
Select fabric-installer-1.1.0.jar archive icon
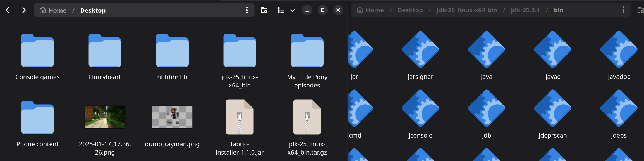[x=240, y=117]
